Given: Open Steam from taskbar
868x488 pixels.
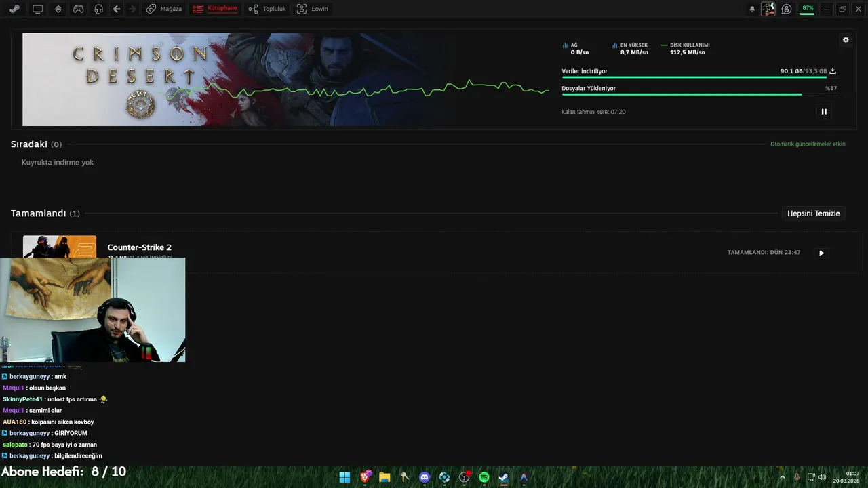Looking at the screenshot, I should [504, 477].
